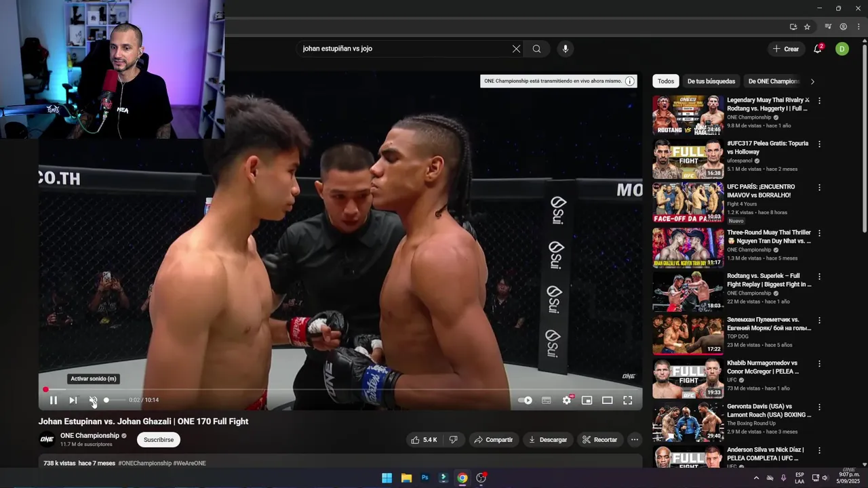868x488 pixels.
Task: Click the red video progress bar
Action: click(340, 390)
